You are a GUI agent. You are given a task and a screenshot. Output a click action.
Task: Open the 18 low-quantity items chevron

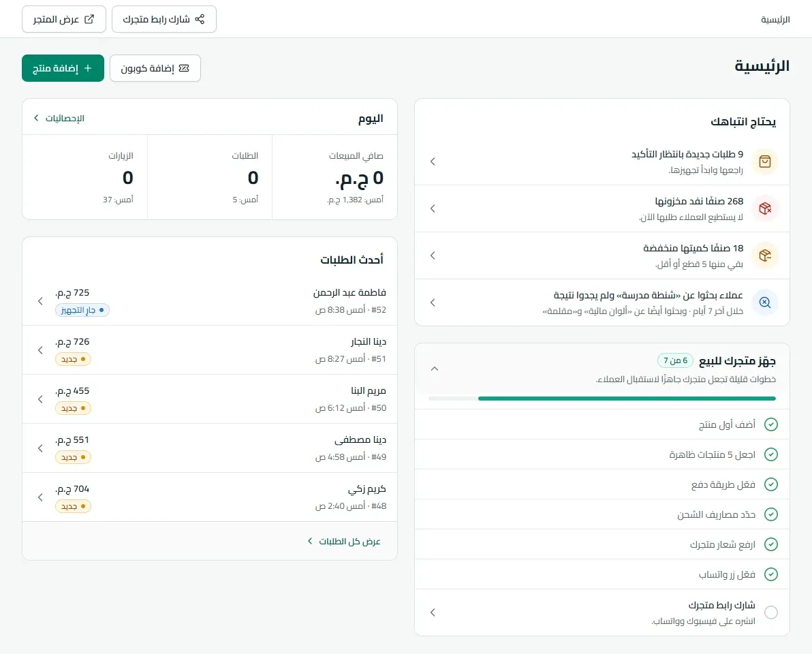click(x=433, y=255)
